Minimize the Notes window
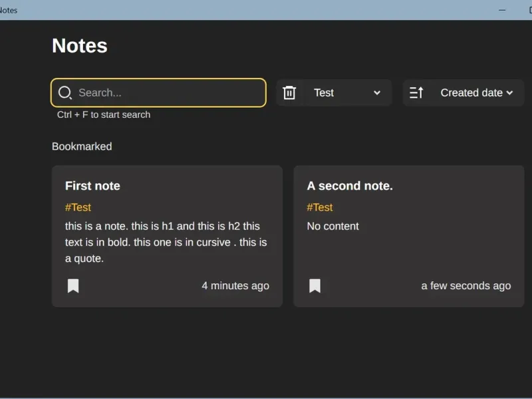This screenshot has height=399, width=532. 502,10
